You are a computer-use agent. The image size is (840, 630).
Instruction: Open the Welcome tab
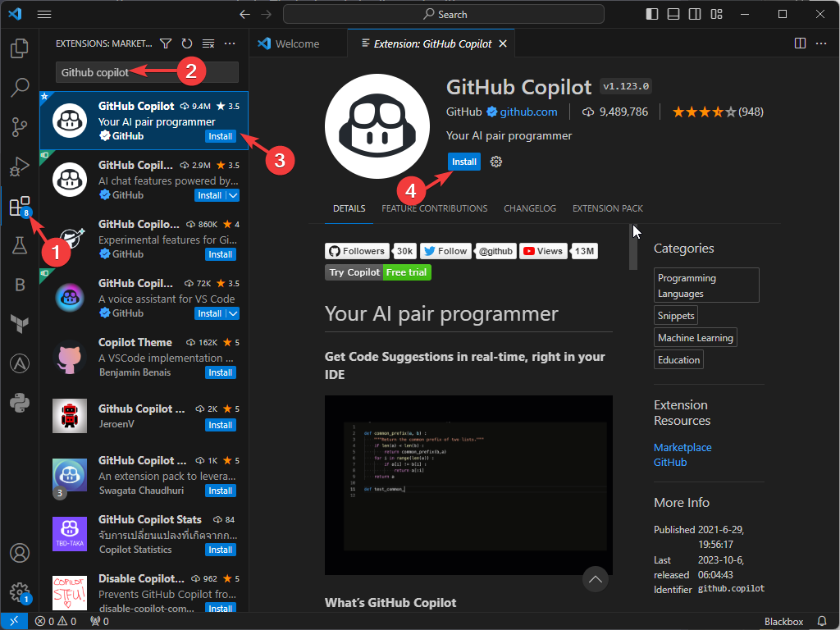point(298,43)
